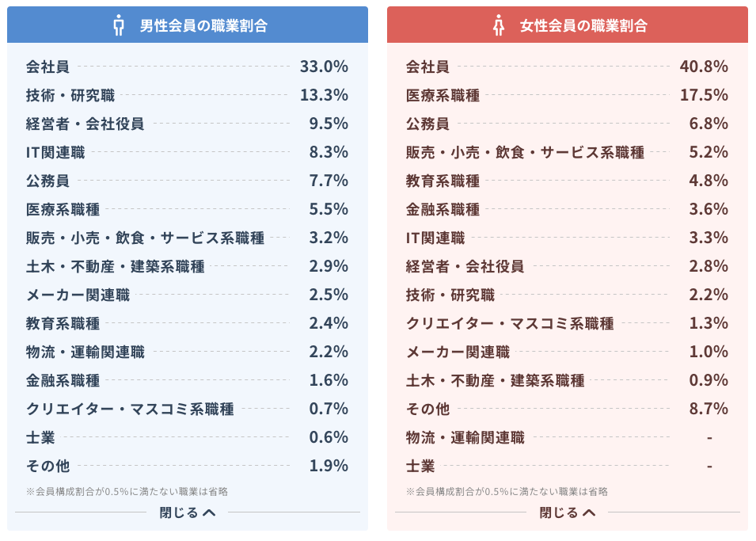
Task: Click 物流・運輸関連職 in the female panel
Action: point(465,437)
